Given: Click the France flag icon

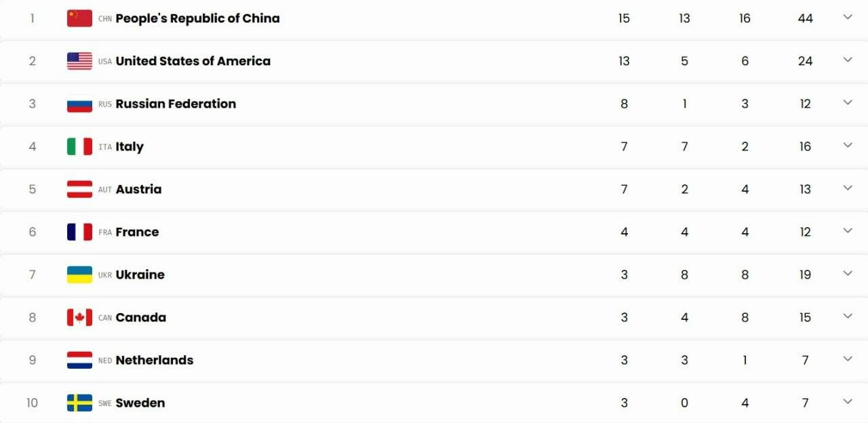Looking at the screenshot, I should (79, 232).
